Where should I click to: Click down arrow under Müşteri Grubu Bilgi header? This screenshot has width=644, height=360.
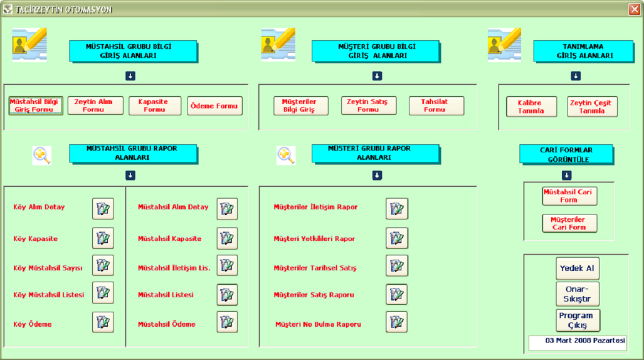tap(377, 76)
